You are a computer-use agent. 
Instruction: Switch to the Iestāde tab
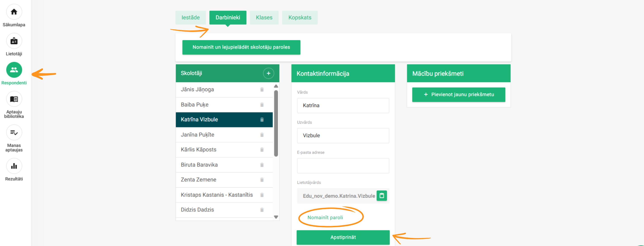pos(191,17)
